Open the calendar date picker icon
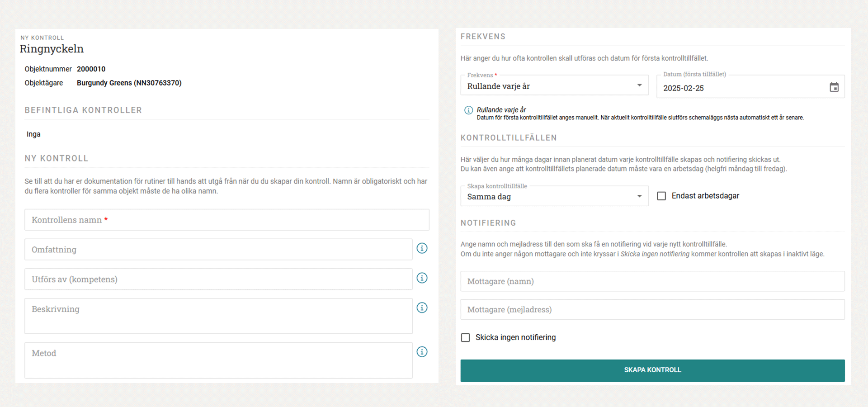Viewport: 868px width, 407px height. click(834, 87)
